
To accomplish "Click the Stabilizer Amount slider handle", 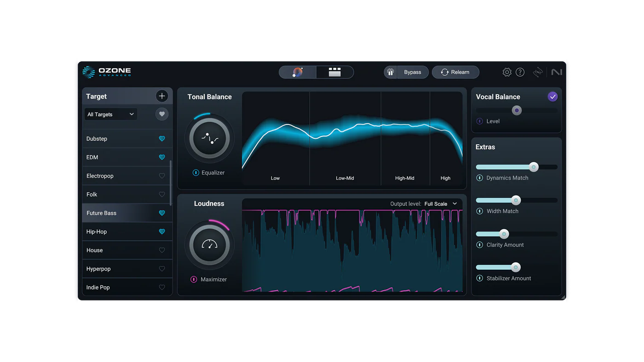I will click(x=516, y=267).
